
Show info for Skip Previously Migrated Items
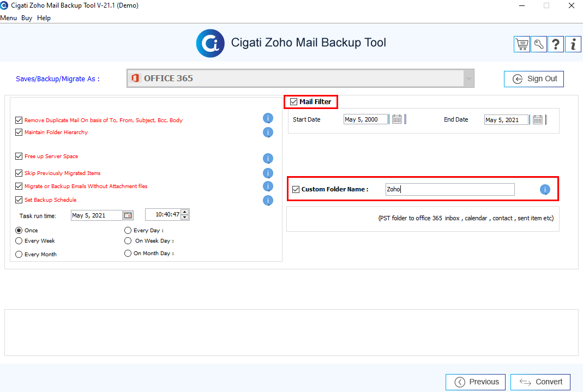pos(268,173)
